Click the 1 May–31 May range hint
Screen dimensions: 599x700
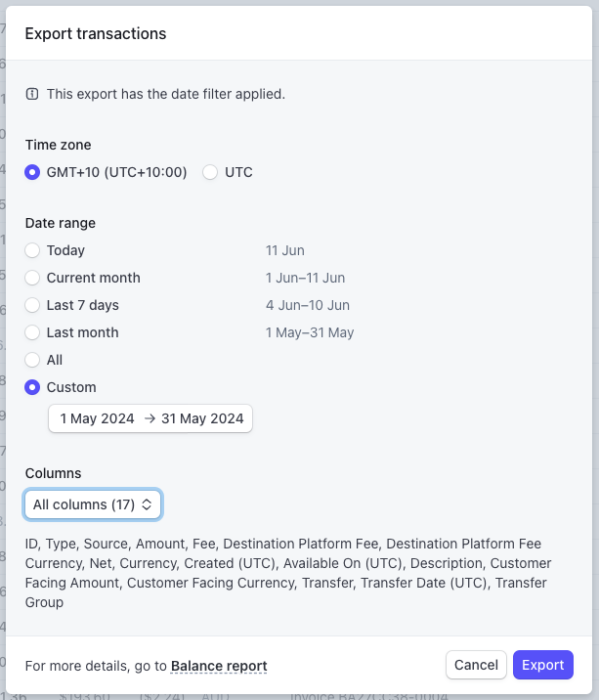[x=310, y=332]
